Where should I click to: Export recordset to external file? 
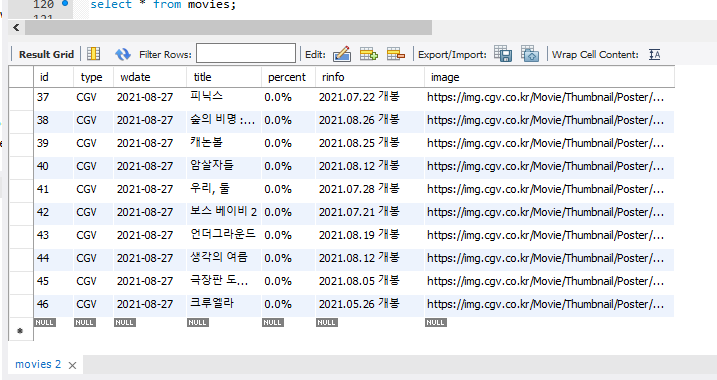click(x=503, y=54)
